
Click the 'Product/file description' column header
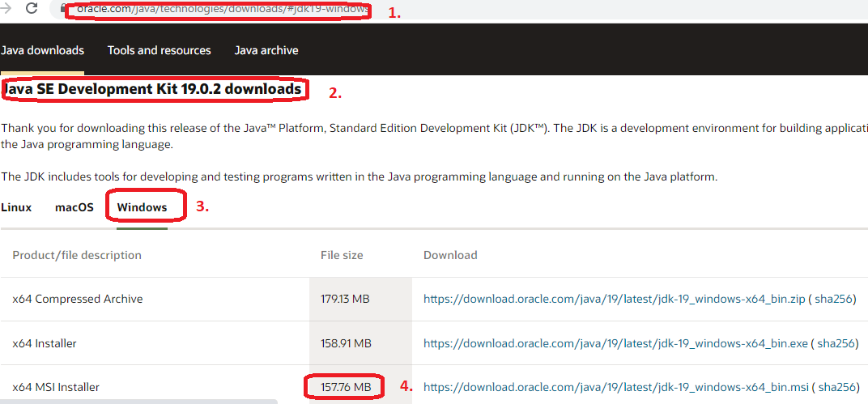click(77, 255)
